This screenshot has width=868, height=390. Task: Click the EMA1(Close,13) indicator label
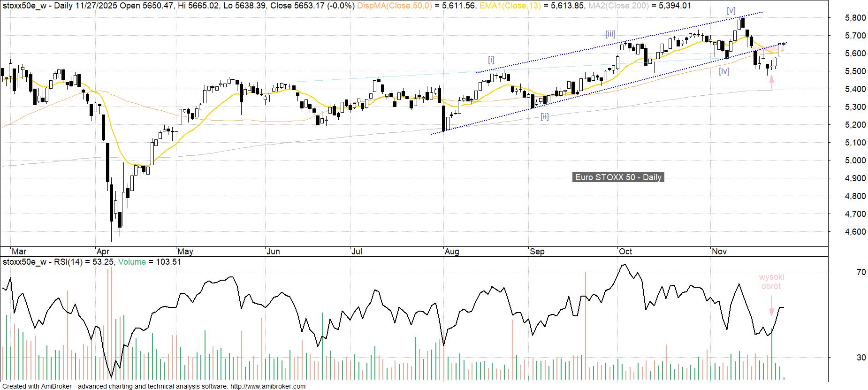pyautogui.click(x=510, y=6)
